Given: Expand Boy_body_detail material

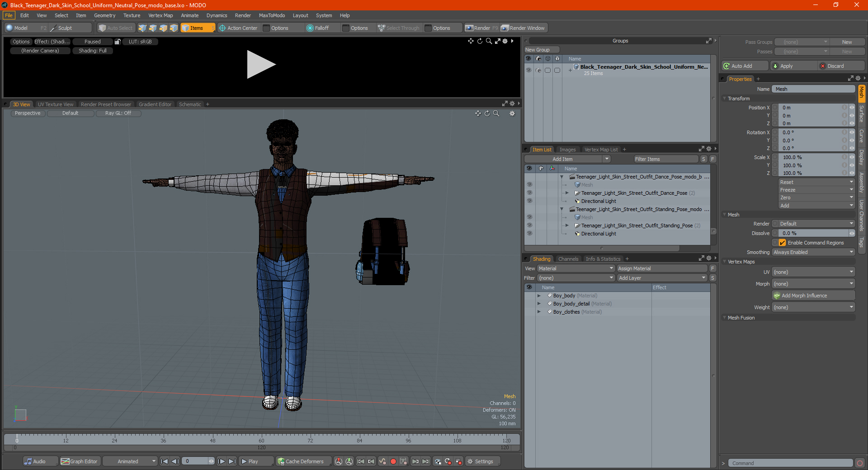Looking at the screenshot, I should (x=539, y=304).
